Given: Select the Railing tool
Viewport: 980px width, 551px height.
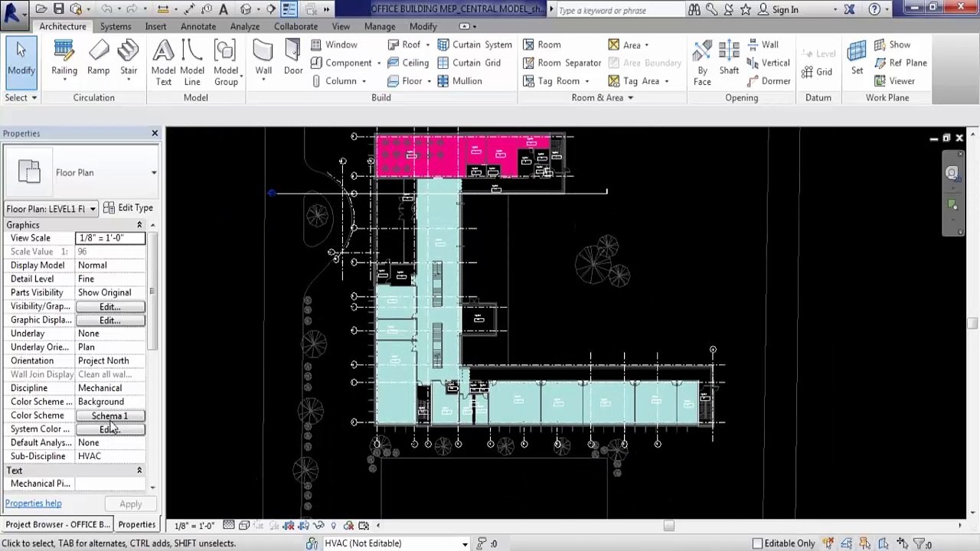Looking at the screenshot, I should 64,59.
